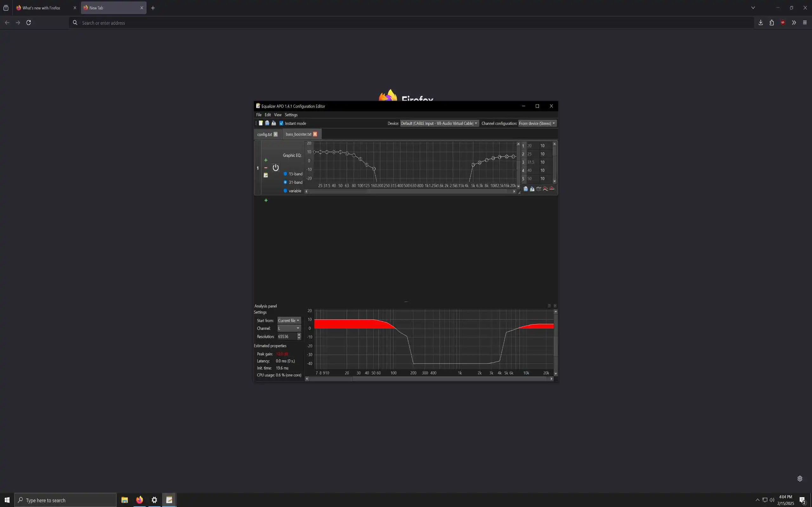
Task: Click the save file toolbar icon
Action: point(274,123)
